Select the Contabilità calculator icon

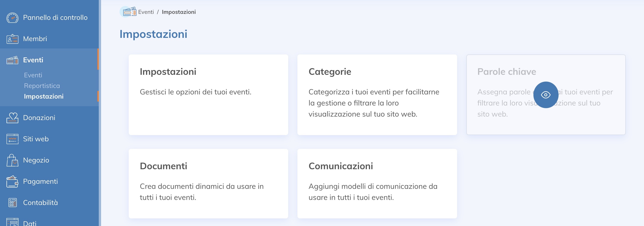pos(12,202)
